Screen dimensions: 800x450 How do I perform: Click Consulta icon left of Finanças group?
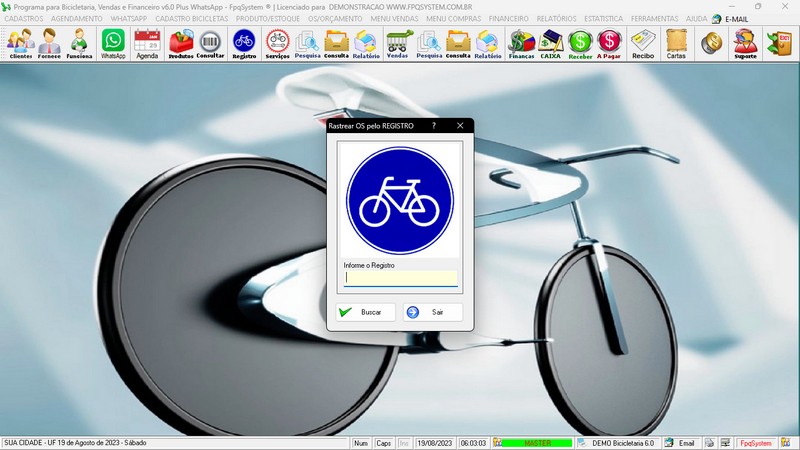pyautogui.click(x=458, y=44)
